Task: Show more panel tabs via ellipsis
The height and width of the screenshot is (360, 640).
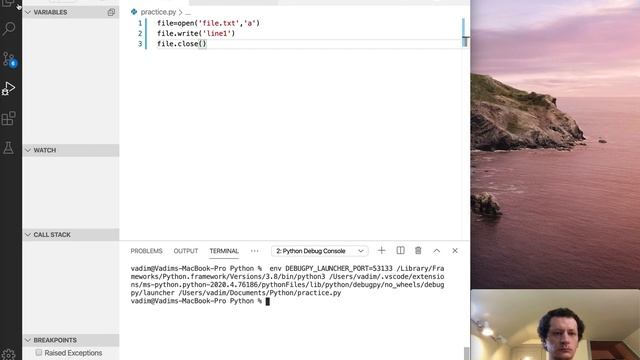Action: (255, 251)
